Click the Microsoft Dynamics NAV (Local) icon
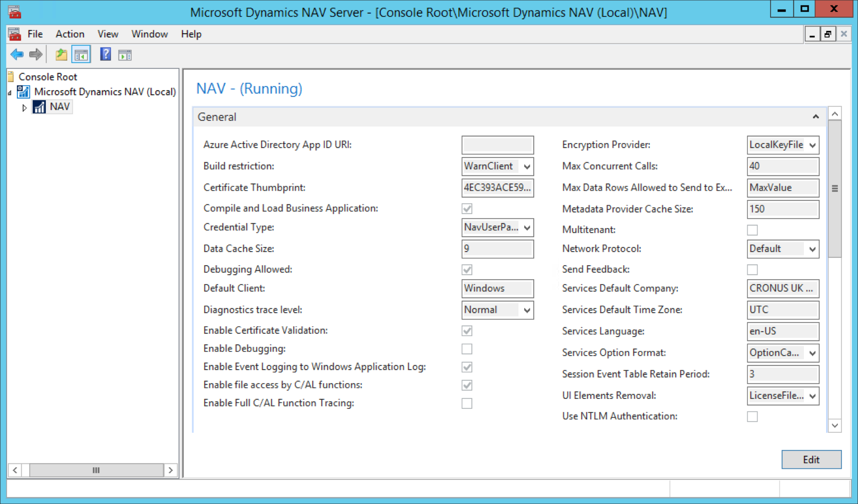Viewport: 858px width, 504px height. click(23, 92)
